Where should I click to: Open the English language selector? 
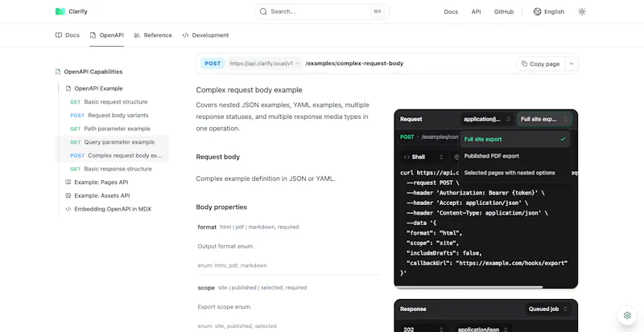coord(549,11)
